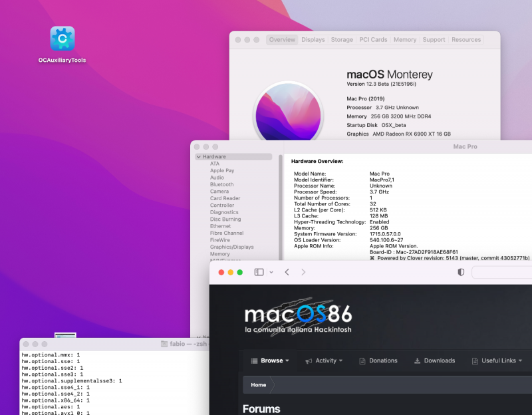The width and height of the screenshot is (532, 415).
Task: Click the macOS86 forum logo
Action: click(x=298, y=317)
